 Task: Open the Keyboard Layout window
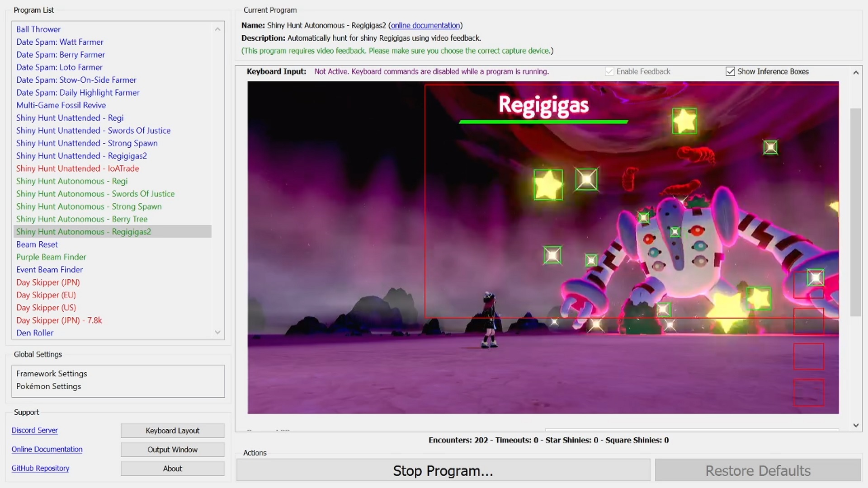[172, 431]
